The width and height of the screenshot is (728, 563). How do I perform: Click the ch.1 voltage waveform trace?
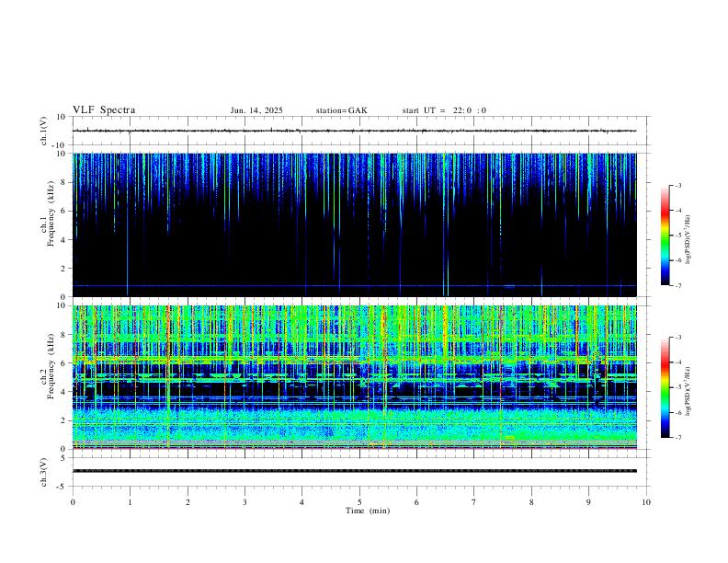354,131
